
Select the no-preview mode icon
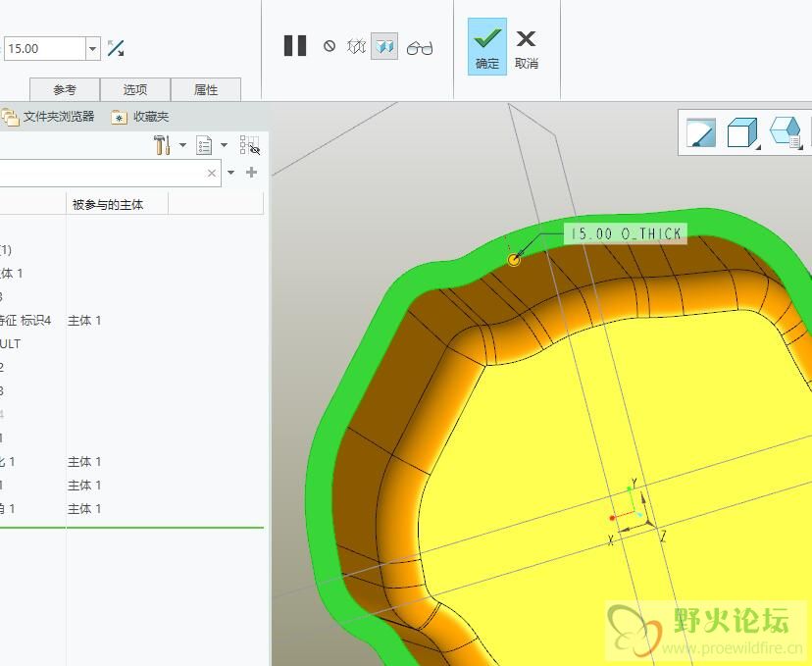330,46
